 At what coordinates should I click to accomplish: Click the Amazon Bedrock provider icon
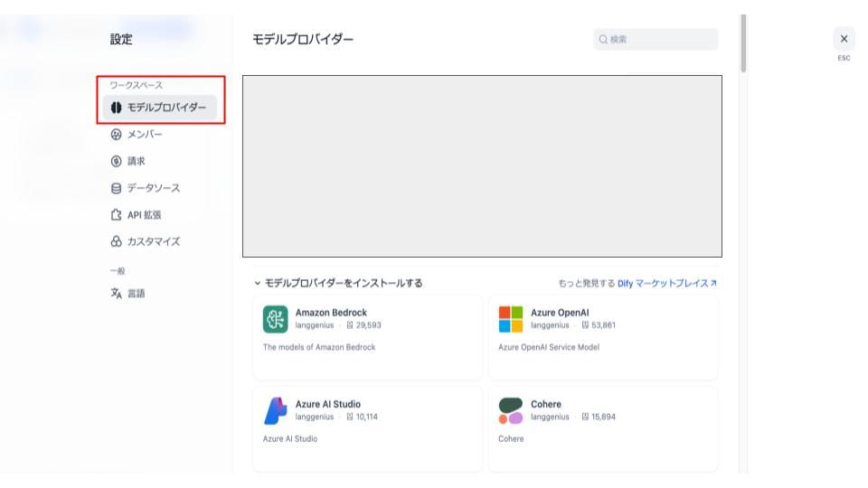click(x=274, y=319)
